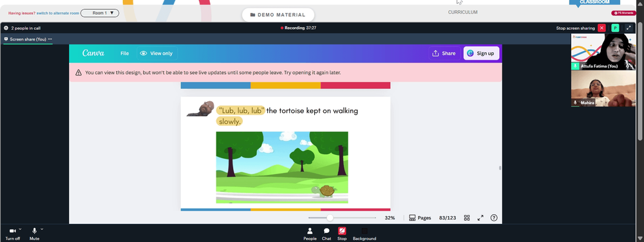
Task: Open the Canva help question icon
Action: click(494, 217)
